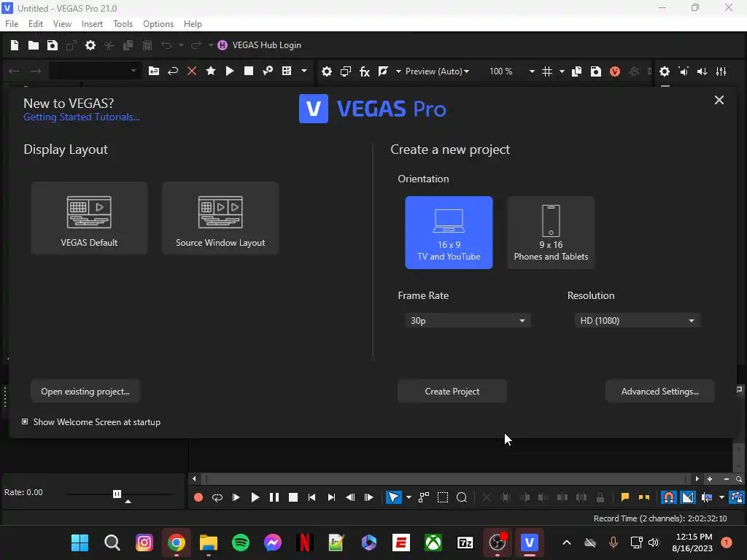Save project using the disk icon
This screenshot has height=560, width=747.
[x=53, y=45]
